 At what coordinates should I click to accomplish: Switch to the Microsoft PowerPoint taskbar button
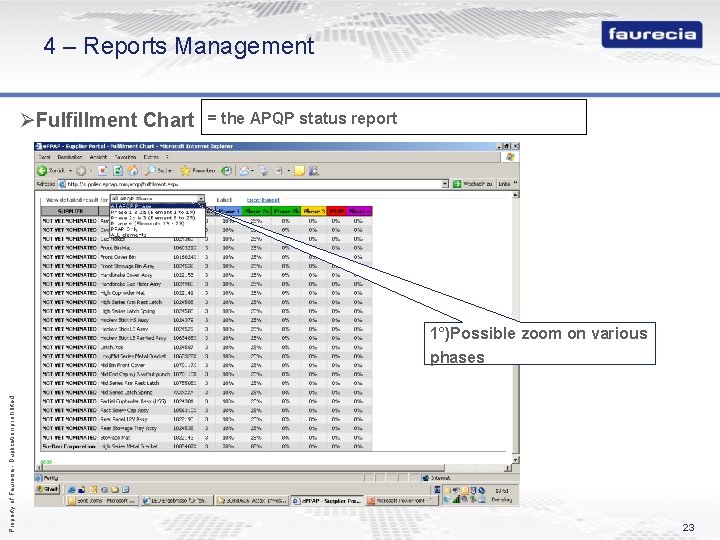pyautogui.click(x=402, y=501)
